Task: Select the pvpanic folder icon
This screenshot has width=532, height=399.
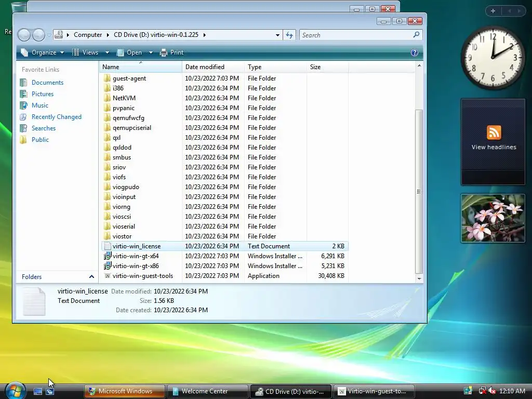Action: (107, 108)
